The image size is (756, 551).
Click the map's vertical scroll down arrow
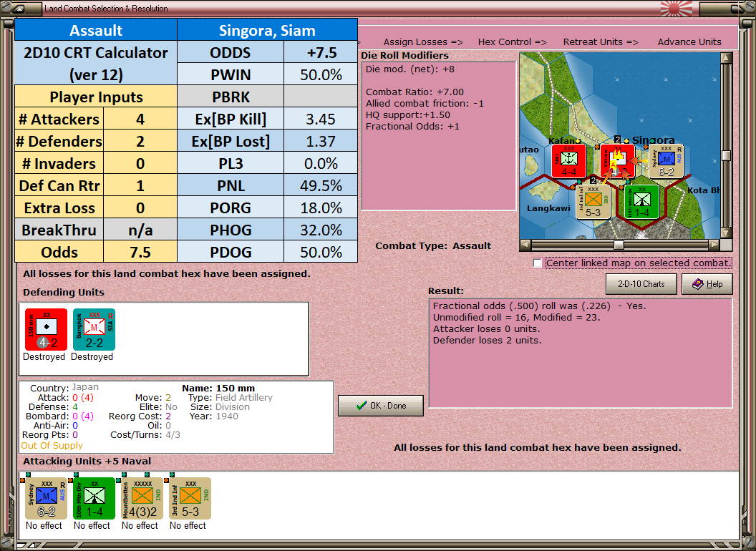(x=726, y=233)
